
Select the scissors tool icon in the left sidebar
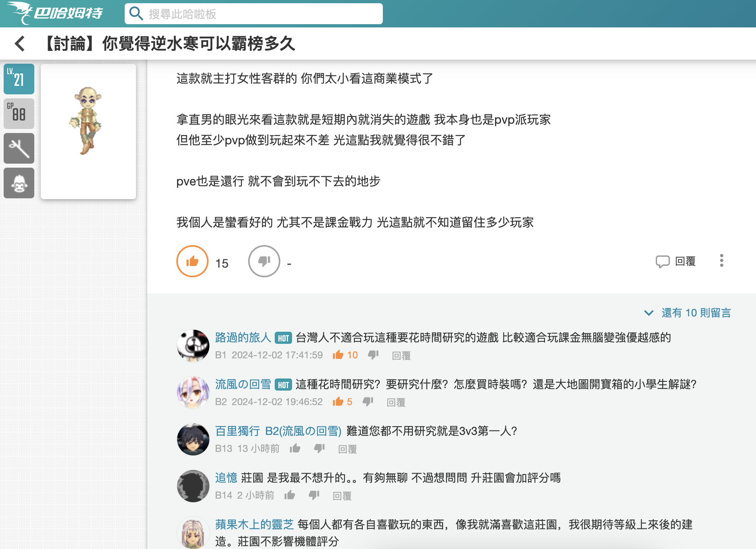pyautogui.click(x=19, y=148)
